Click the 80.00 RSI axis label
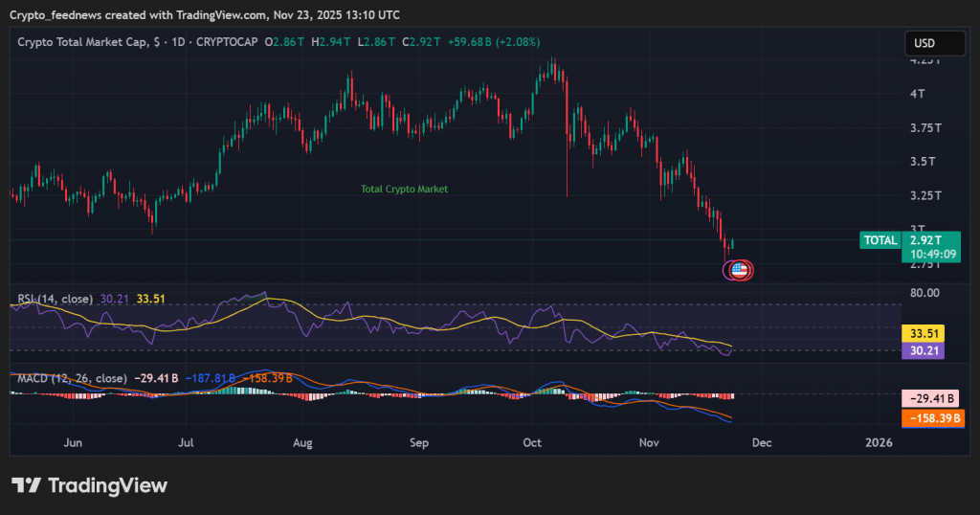Screen dimensions: 980x515 point(924,293)
